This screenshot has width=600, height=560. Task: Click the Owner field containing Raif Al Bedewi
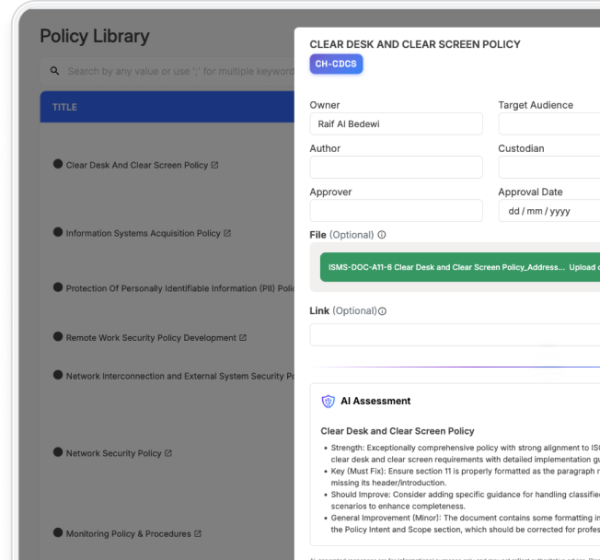pyautogui.click(x=396, y=124)
